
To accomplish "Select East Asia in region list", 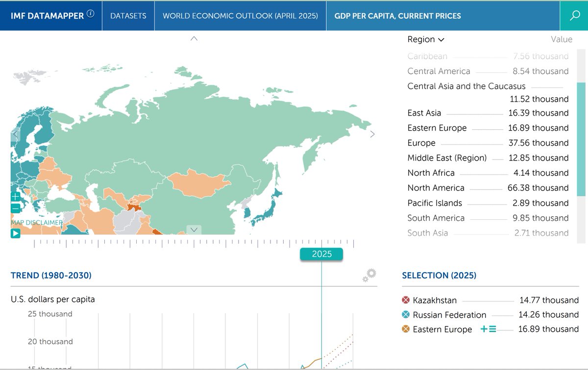I will tap(488, 113).
